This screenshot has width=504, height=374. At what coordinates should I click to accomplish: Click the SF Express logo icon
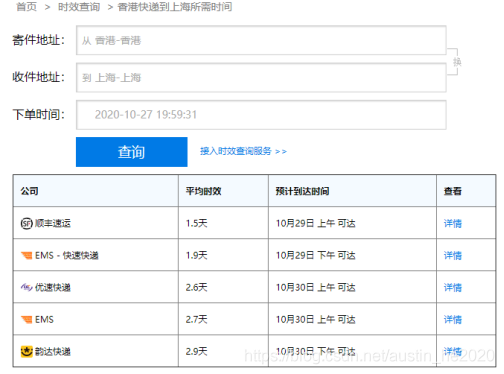(27, 223)
